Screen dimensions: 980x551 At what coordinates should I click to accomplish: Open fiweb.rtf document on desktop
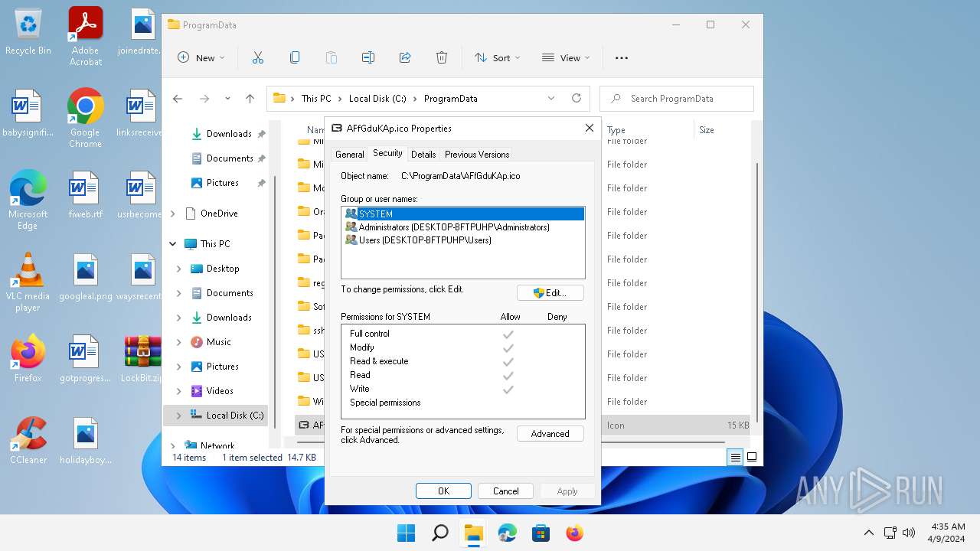pos(85,194)
